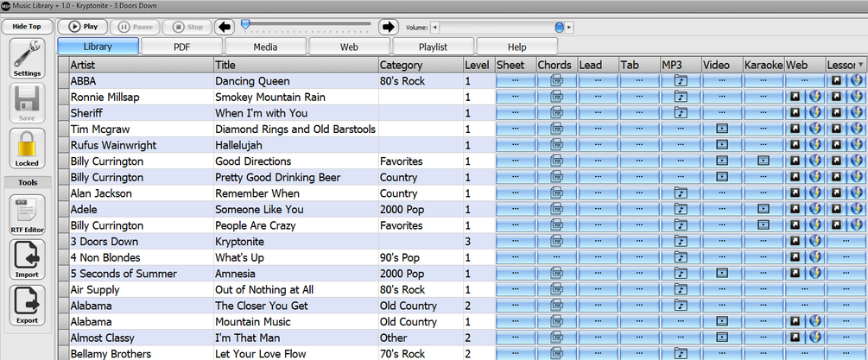Image resolution: width=868 pixels, height=360 pixels.
Task: Sort by the Artist column header
Action: 141,65
